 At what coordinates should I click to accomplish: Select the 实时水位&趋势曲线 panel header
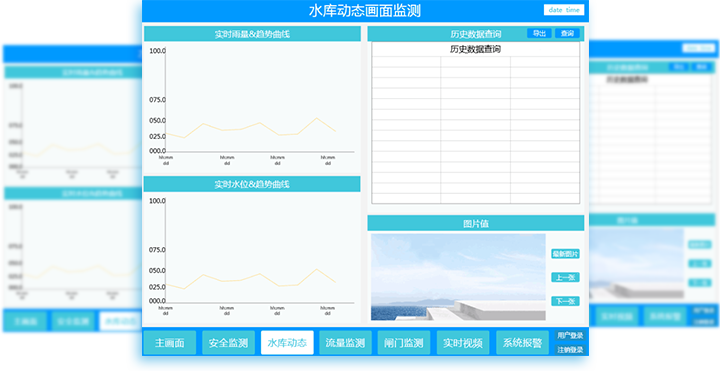coord(252,184)
